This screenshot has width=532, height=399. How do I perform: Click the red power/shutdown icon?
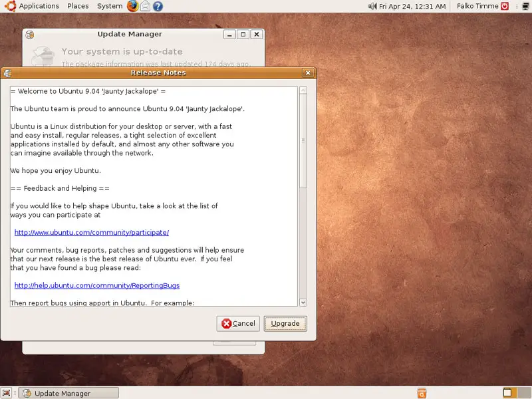pos(505,6)
